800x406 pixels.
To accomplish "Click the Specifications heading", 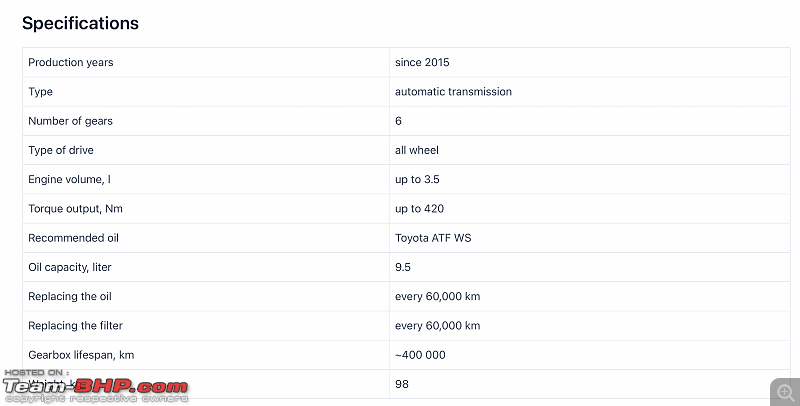I will [81, 23].
